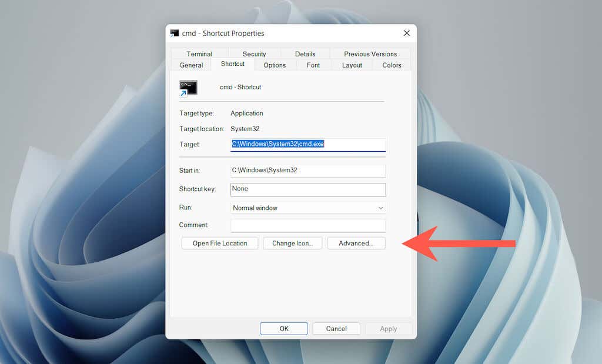The width and height of the screenshot is (602, 364).
Task: Click the cmd icon in the title bar
Action: click(x=175, y=34)
